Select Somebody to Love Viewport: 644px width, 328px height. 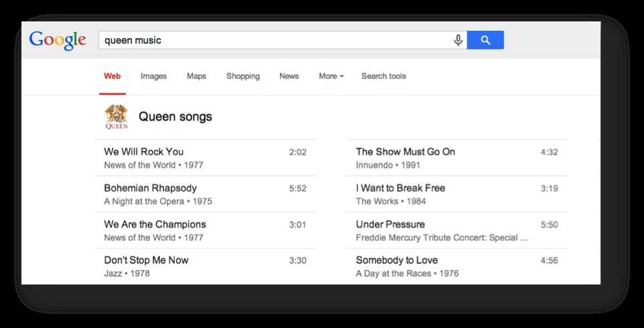tap(397, 260)
